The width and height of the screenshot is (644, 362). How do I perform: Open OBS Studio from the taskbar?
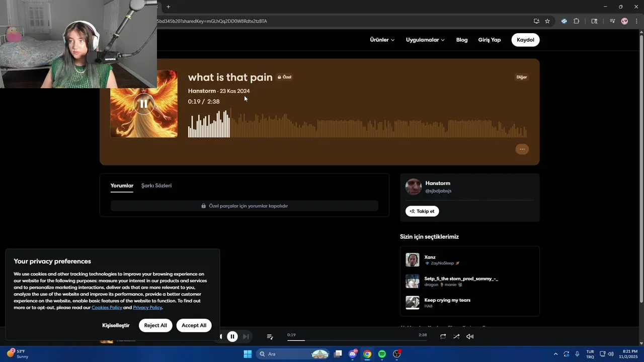tap(396, 354)
